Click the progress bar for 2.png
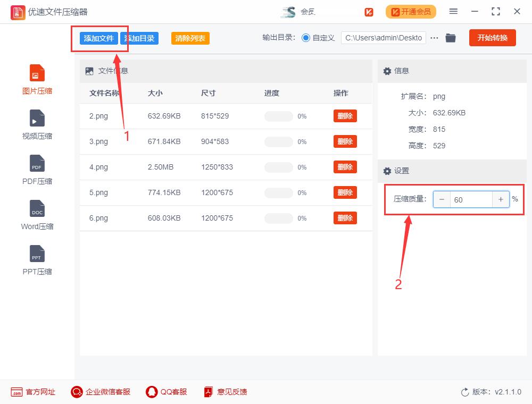This screenshot has height=404, width=532. point(278,116)
